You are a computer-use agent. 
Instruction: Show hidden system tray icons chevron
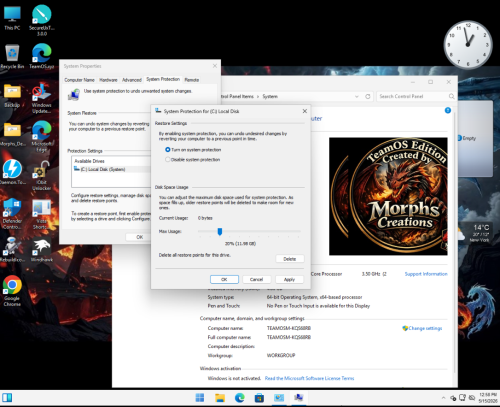pyautogui.click(x=443, y=398)
